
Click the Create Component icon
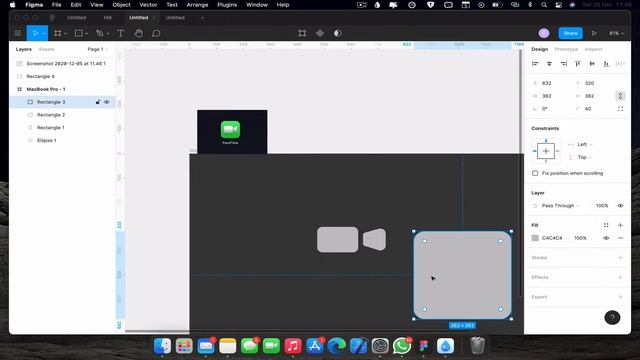click(320, 33)
